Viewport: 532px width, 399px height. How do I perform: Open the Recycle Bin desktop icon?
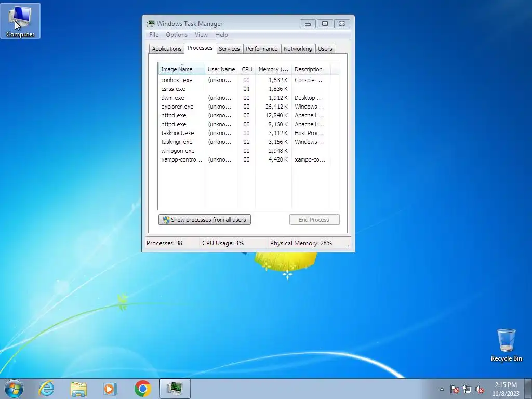[x=506, y=345]
